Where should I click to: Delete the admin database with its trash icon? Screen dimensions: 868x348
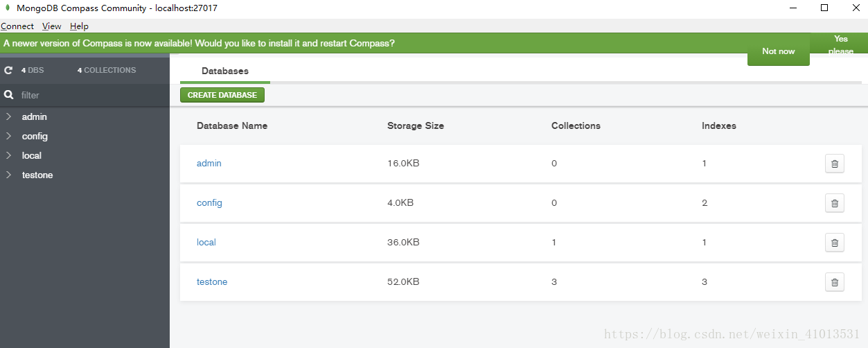[834, 164]
